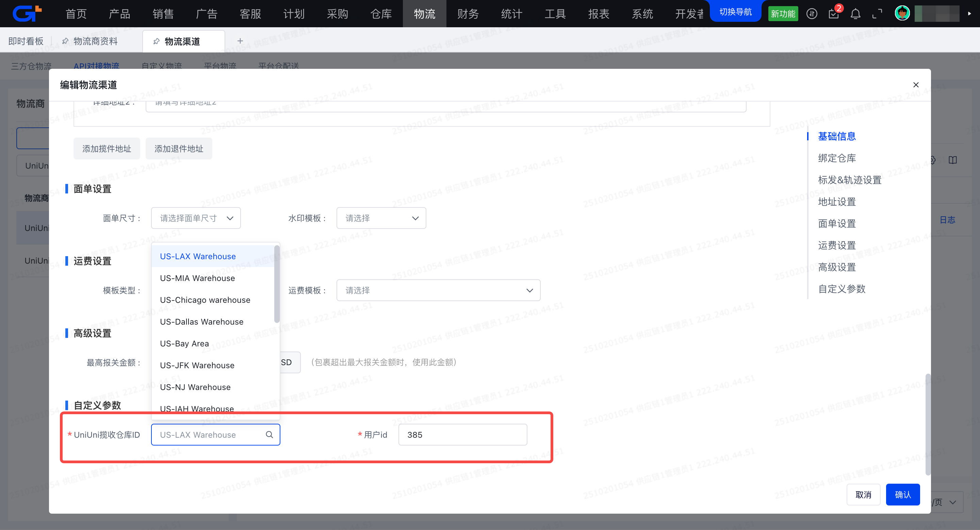980x530 pixels.
Task: Expand the 运费模板 dropdown
Action: [438, 290]
